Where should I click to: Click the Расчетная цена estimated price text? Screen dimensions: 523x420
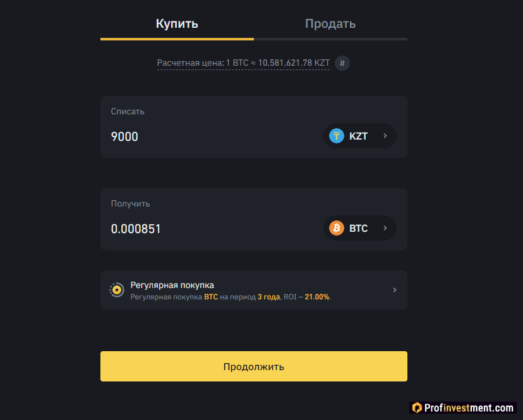point(243,63)
